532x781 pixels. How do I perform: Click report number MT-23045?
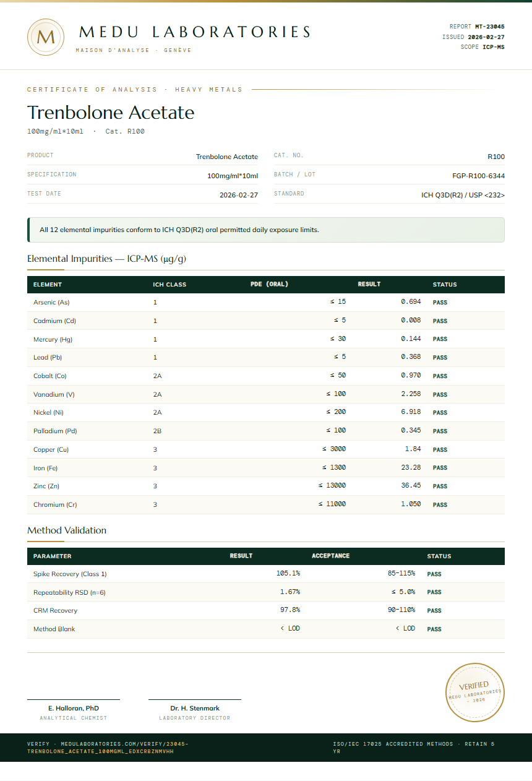(x=489, y=27)
